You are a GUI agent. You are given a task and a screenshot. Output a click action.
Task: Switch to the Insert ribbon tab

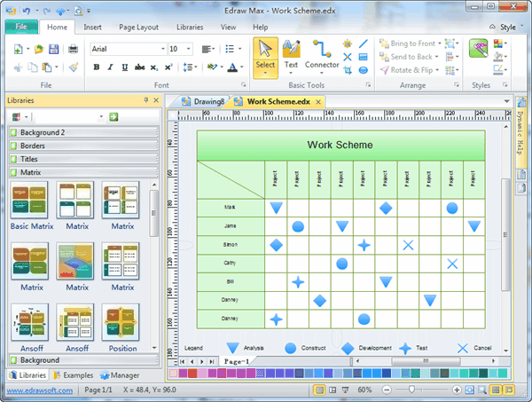pyautogui.click(x=92, y=28)
